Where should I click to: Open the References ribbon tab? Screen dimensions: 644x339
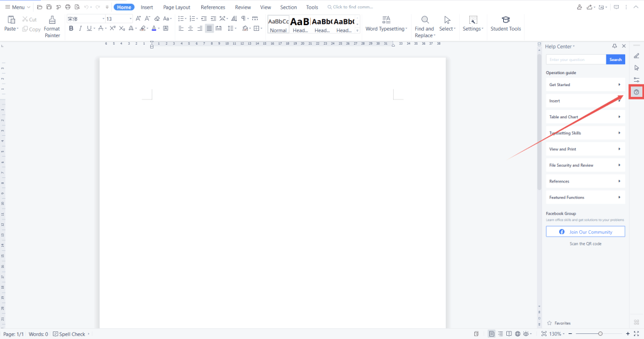pyautogui.click(x=213, y=7)
